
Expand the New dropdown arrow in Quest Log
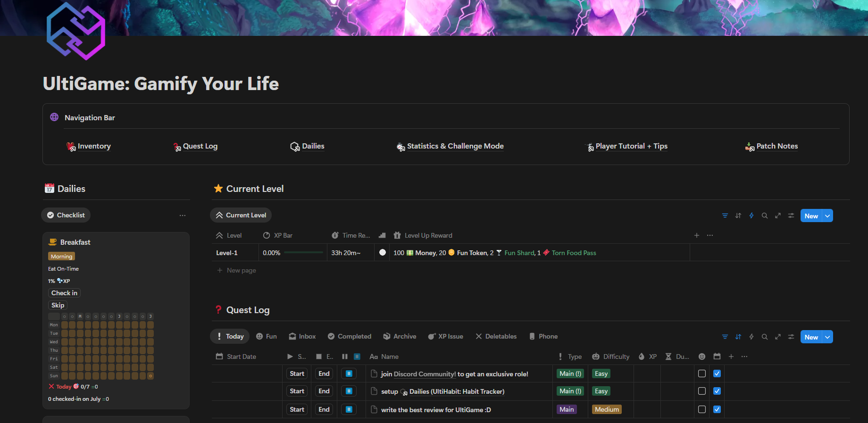tap(827, 337)
